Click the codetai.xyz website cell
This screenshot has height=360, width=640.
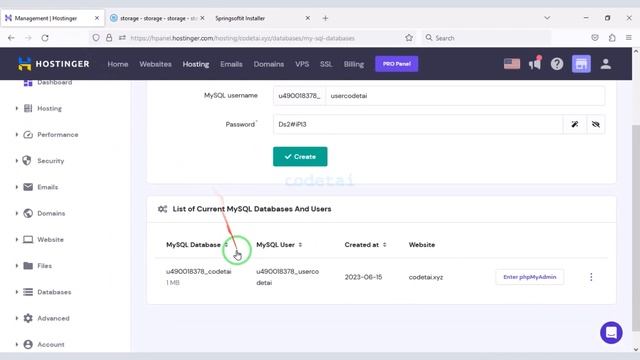[x=426, y=277]
